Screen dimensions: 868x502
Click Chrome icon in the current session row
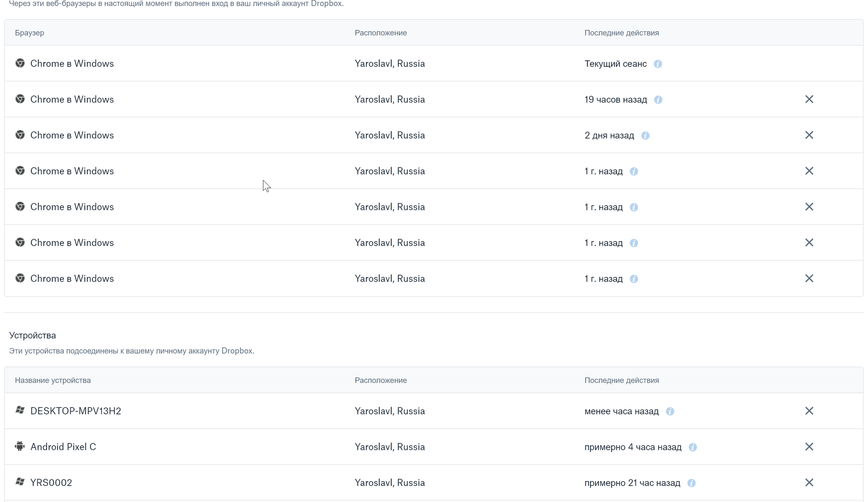(20, 63)
